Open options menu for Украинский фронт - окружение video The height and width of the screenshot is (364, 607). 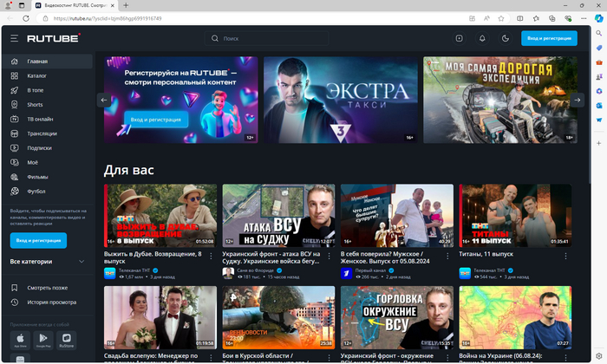(x=447, y=357)
